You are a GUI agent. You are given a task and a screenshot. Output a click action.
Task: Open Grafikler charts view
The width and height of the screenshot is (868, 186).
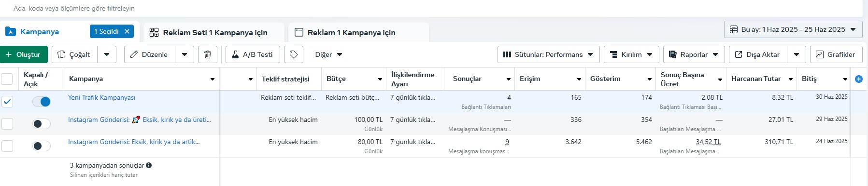[836, 54]
